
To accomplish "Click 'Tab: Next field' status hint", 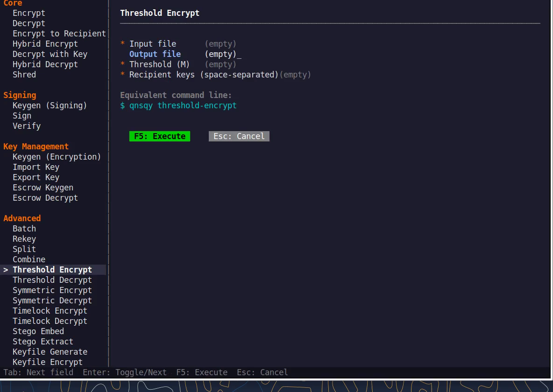I will point(38,372).
